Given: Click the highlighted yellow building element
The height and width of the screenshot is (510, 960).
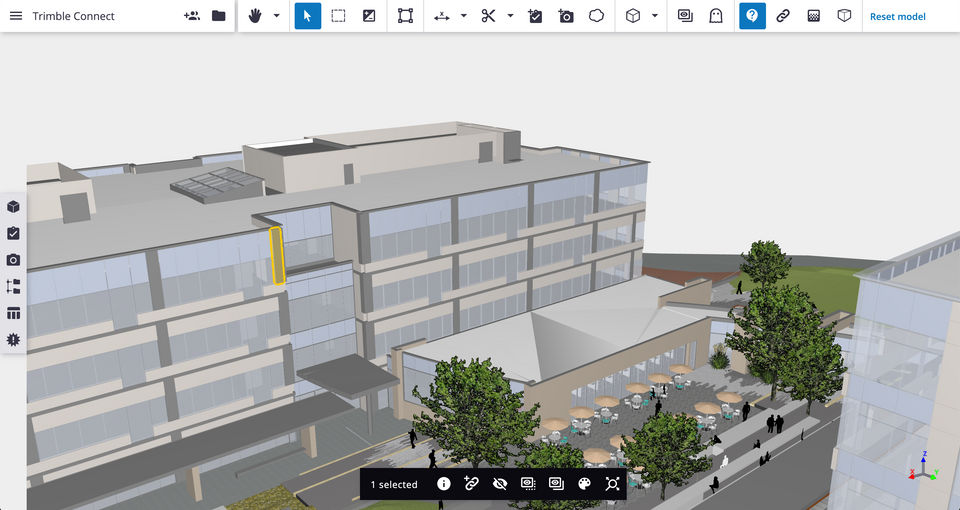Looking at the screenshot, I should [x=277, y=255].
